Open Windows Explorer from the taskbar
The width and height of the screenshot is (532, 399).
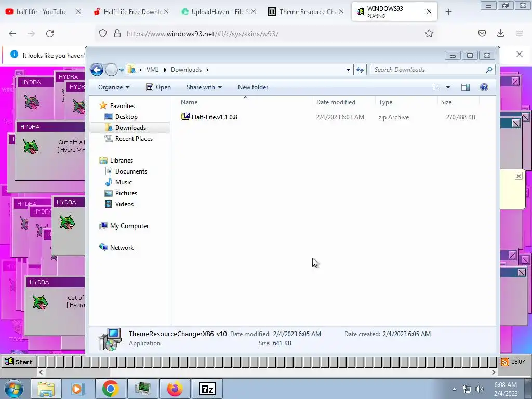46,389
